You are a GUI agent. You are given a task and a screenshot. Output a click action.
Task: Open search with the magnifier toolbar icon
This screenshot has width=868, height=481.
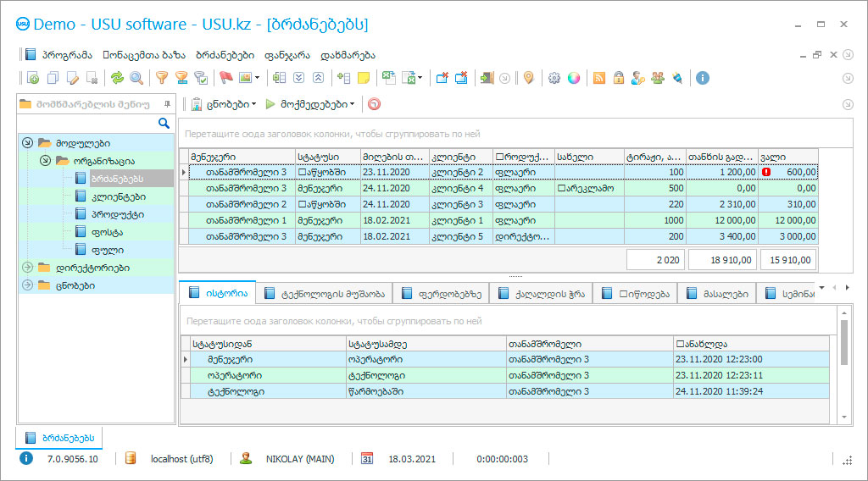click(x=136, y=78)
